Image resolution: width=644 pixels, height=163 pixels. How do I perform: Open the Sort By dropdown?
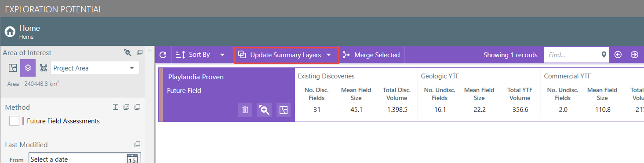(200, 55)
